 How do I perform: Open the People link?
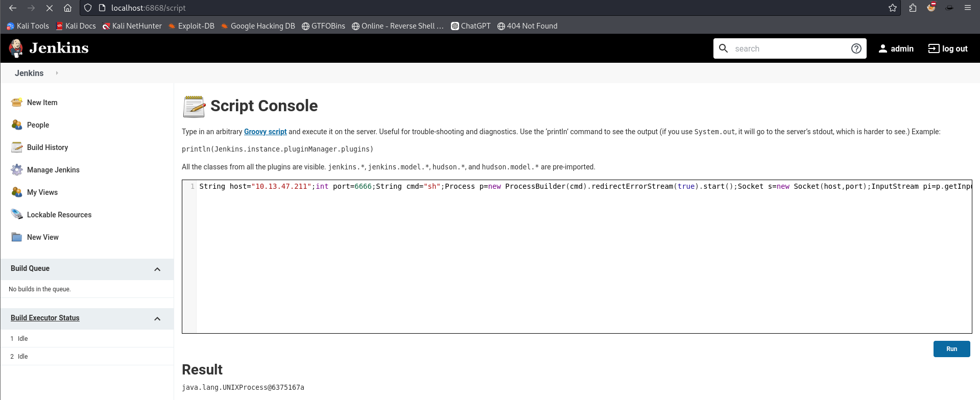pos(38,125)
